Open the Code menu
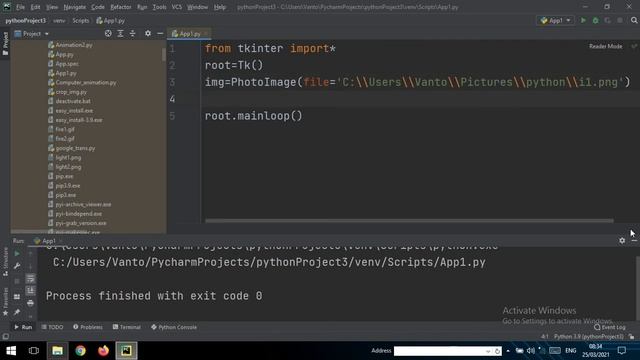This screenshot has height=360, width=640. click(x=98, y=7)
